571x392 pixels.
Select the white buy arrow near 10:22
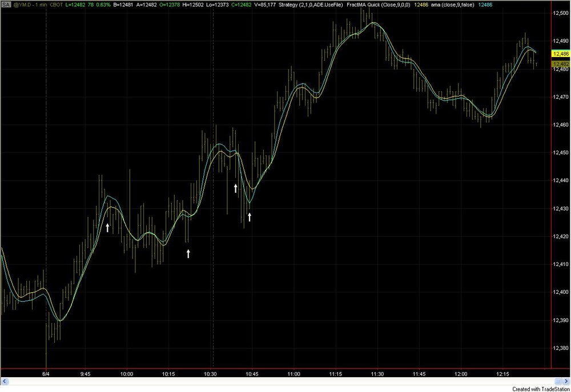188,254
